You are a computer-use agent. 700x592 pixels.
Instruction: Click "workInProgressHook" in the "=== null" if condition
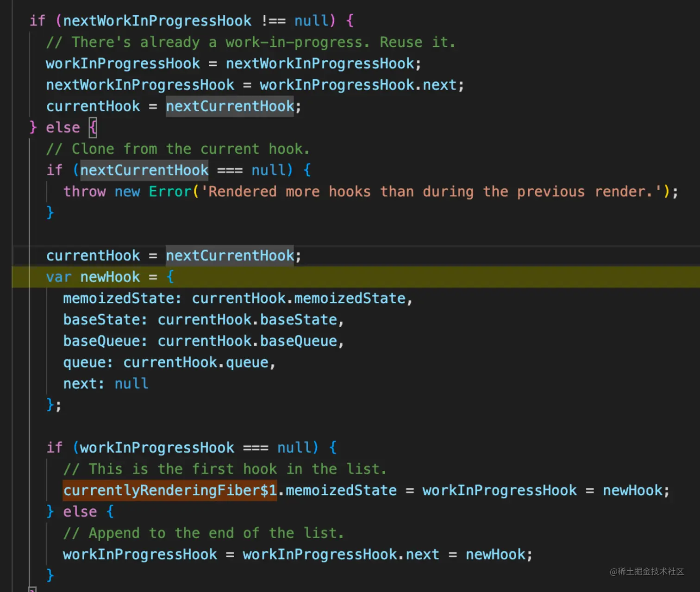(x=157, y=448)
